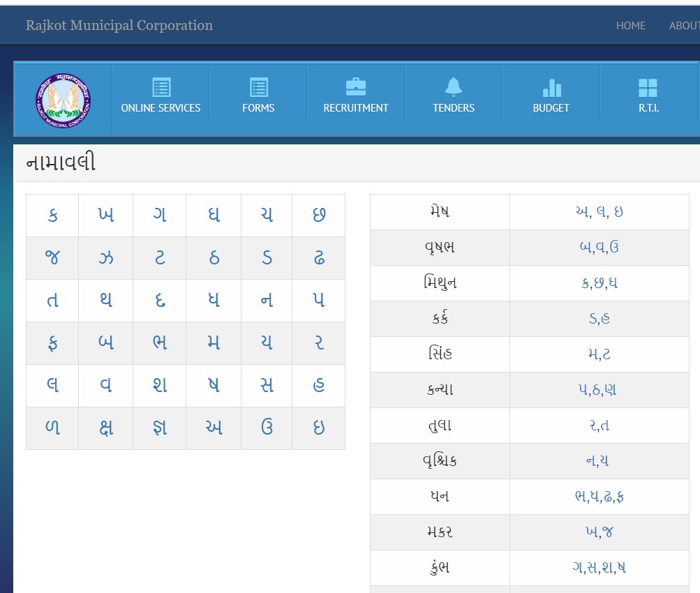Choose letter જ્ઞ in alphabet grid
Image resolution: width=700 pixels, height=593 pixels.
tap(160, 428)
